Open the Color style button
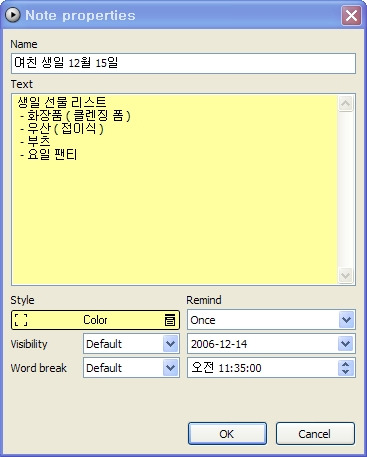 point(95,320)
